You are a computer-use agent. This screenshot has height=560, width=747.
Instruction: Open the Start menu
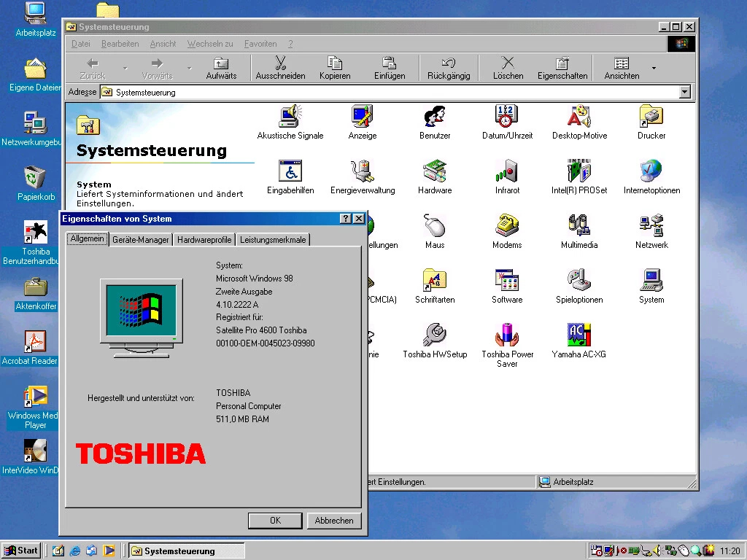pyautogui.click(x=21, y=551)
